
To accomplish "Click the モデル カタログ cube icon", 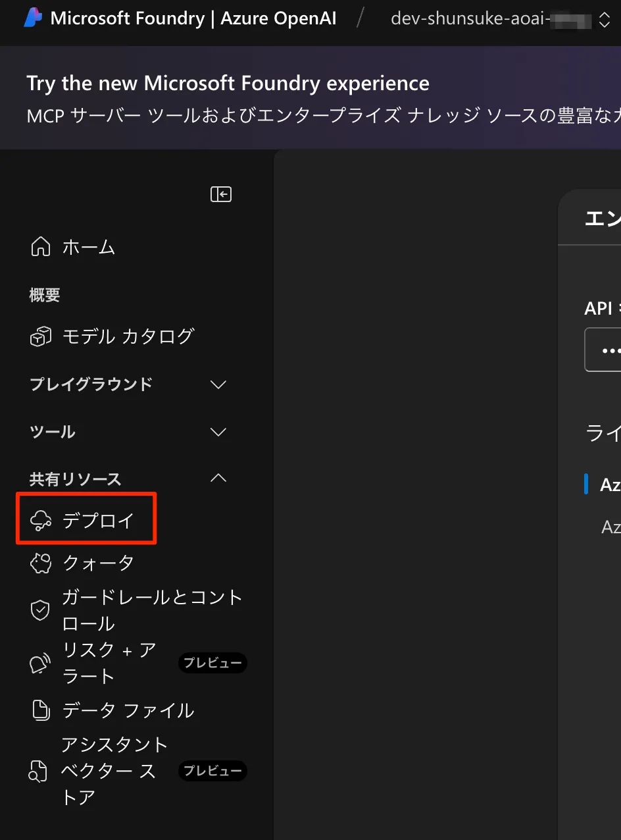I will 41,336.
